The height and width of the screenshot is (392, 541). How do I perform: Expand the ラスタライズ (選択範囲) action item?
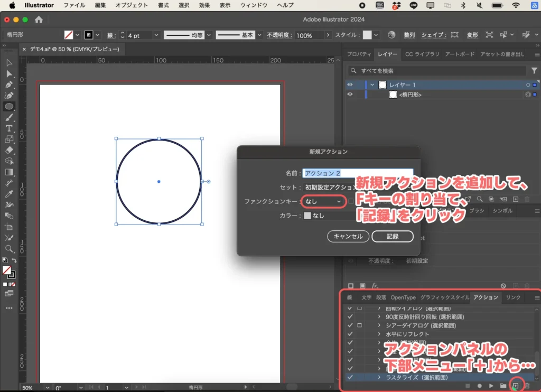[379, 377]
